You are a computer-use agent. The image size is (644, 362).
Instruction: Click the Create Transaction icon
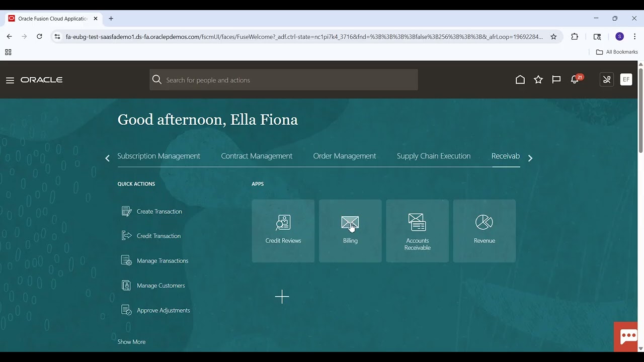click(126, 212)
